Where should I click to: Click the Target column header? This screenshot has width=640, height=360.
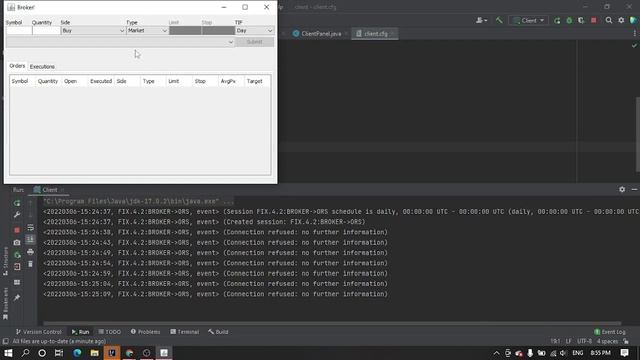(257, 81)
